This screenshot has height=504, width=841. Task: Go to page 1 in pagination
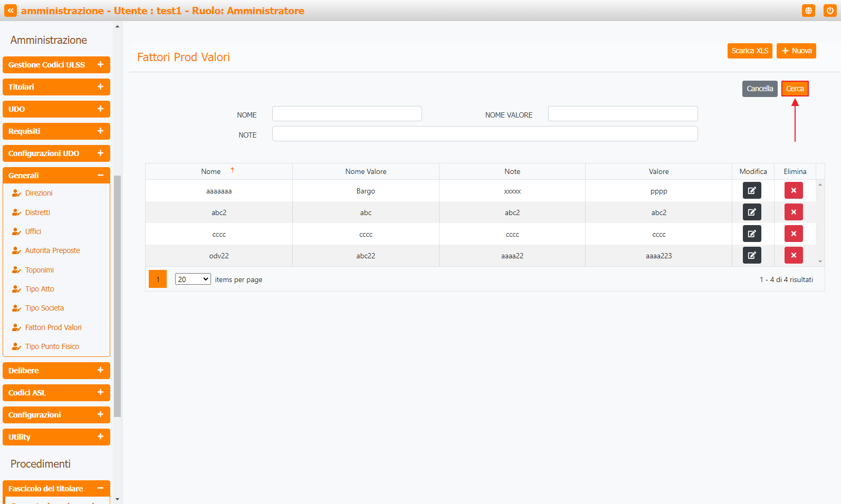click(x=158, y=279)
